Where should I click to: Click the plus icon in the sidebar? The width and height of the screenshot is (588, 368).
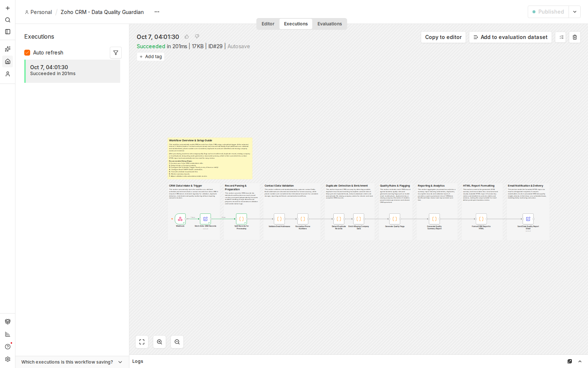(7, 8)
